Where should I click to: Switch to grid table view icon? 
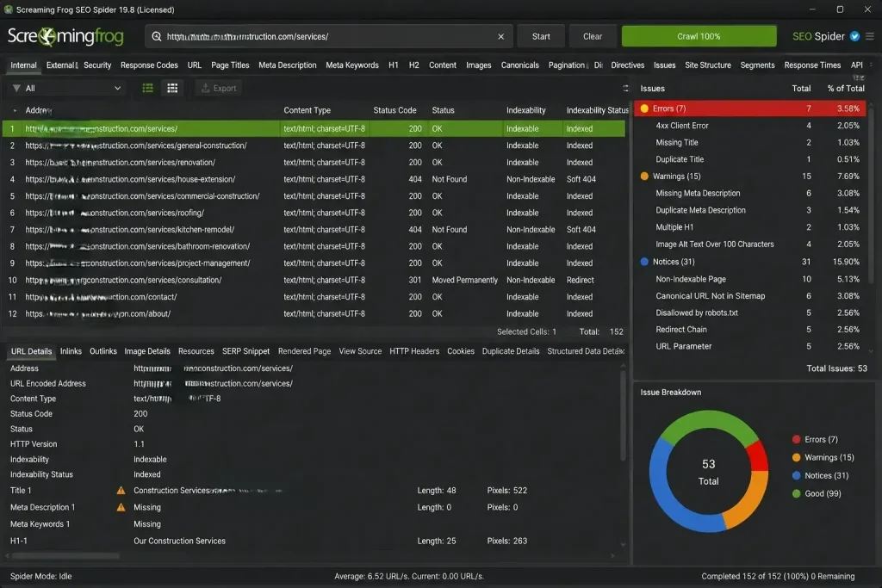[172, 89]
